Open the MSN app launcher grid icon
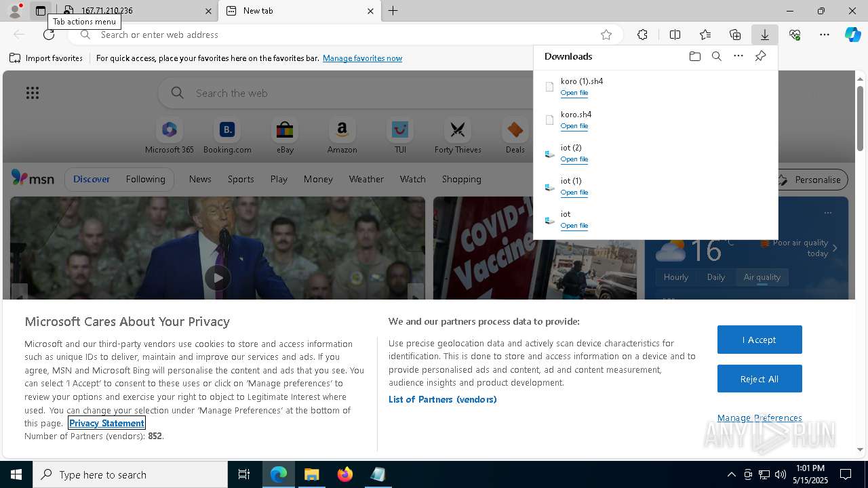 coord(32,93)
